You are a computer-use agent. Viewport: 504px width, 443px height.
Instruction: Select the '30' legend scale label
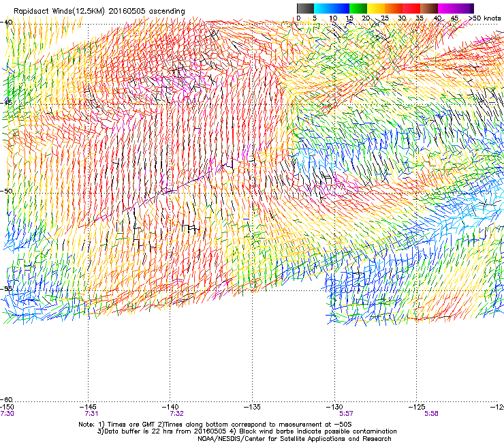402,18
